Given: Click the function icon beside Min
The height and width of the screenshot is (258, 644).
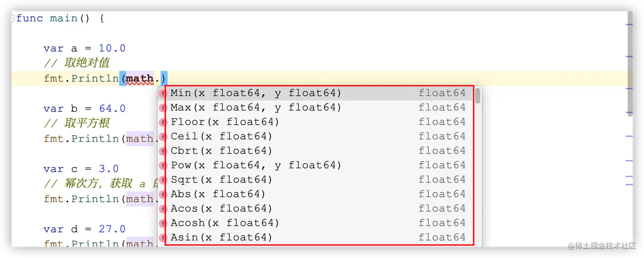Looking at the screenshot, I should pos(163,93).
